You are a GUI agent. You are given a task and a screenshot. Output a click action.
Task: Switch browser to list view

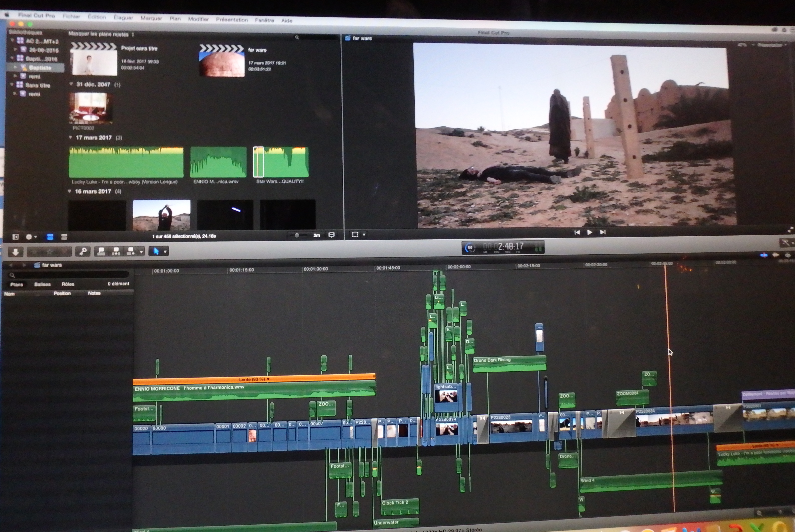[64, 237]
